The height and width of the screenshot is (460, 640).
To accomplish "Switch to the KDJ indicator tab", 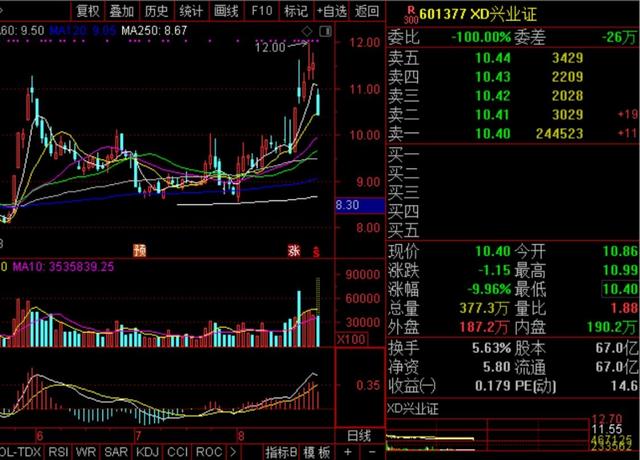I will [x=147, y=452].
